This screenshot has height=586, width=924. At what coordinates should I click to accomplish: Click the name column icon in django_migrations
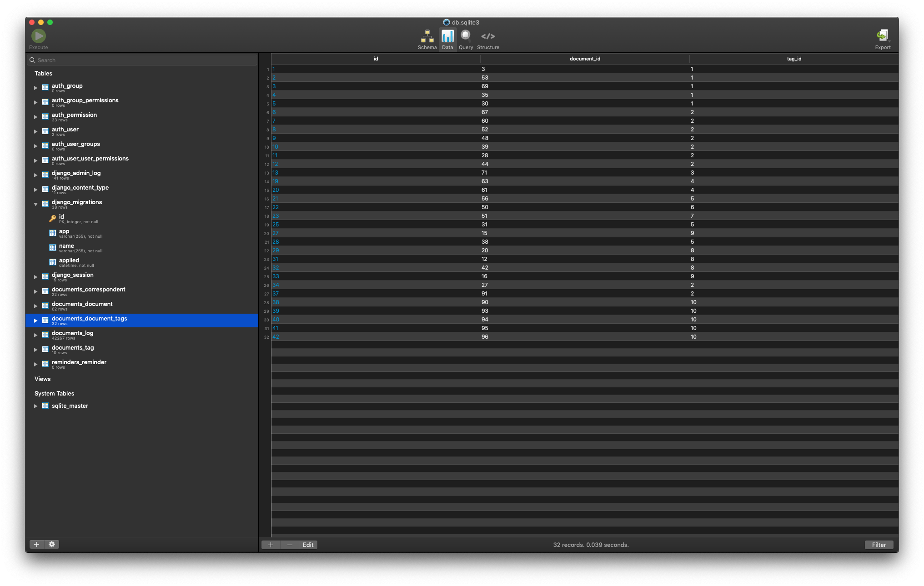click(x=53, y=247)
